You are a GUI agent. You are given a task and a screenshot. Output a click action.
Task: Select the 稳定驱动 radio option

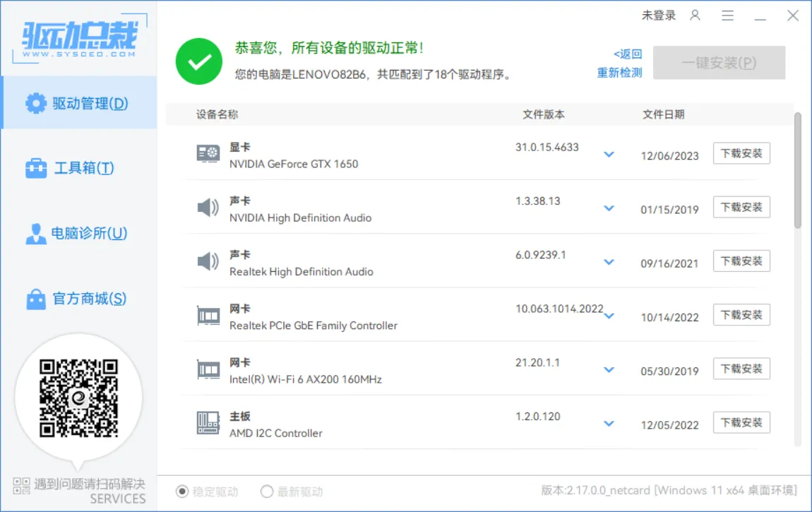(x=184, y=493)
